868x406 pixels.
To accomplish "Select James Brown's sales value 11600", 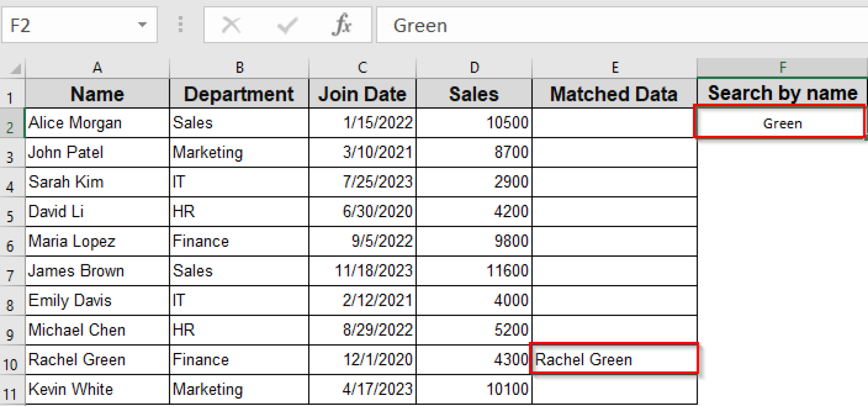I will coord(473,271).
